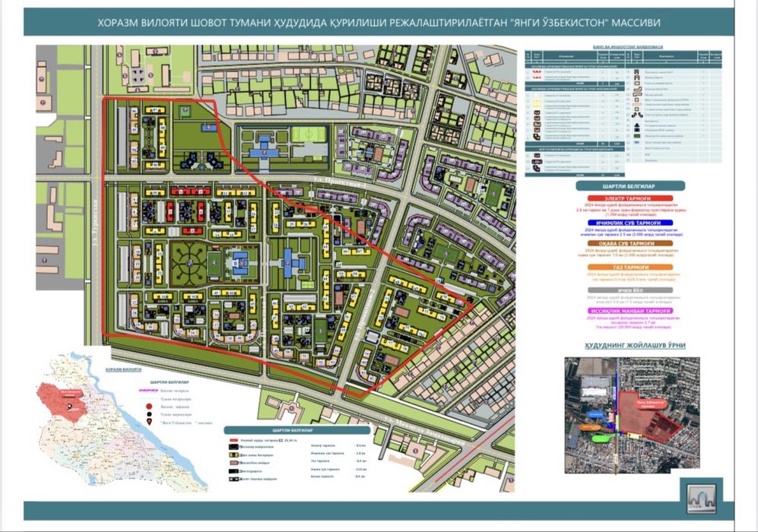
Task: Click the location pin marker on Khorezm region map
Action: [70, 407]
